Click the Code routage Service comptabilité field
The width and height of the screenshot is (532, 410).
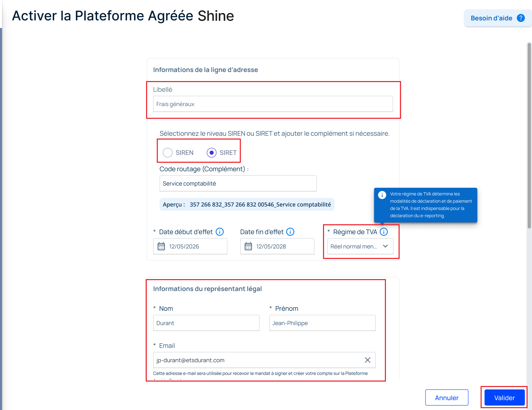pyautogui.click(x=238, y=183)
